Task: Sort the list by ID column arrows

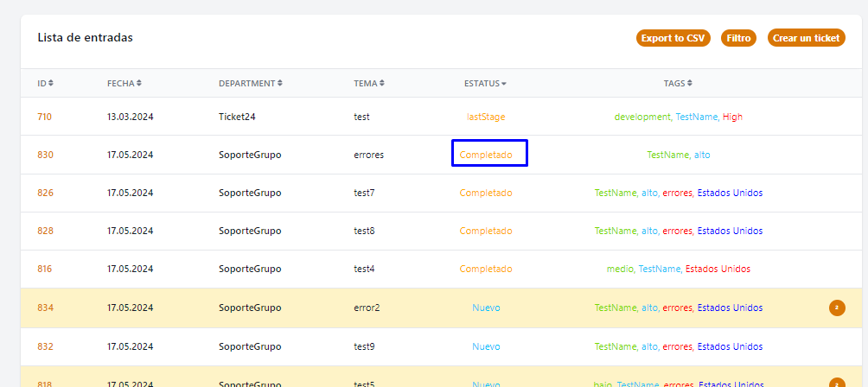Action: [x=51, y=84]
